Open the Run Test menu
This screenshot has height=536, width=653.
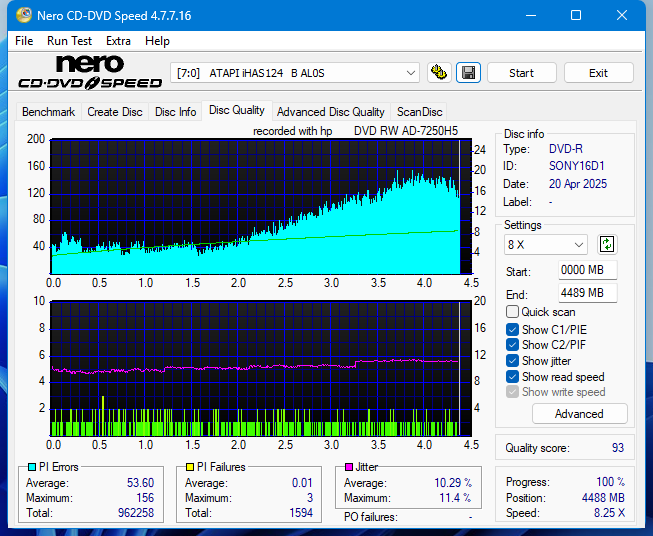pyautogui.click(x=70, y=41)
